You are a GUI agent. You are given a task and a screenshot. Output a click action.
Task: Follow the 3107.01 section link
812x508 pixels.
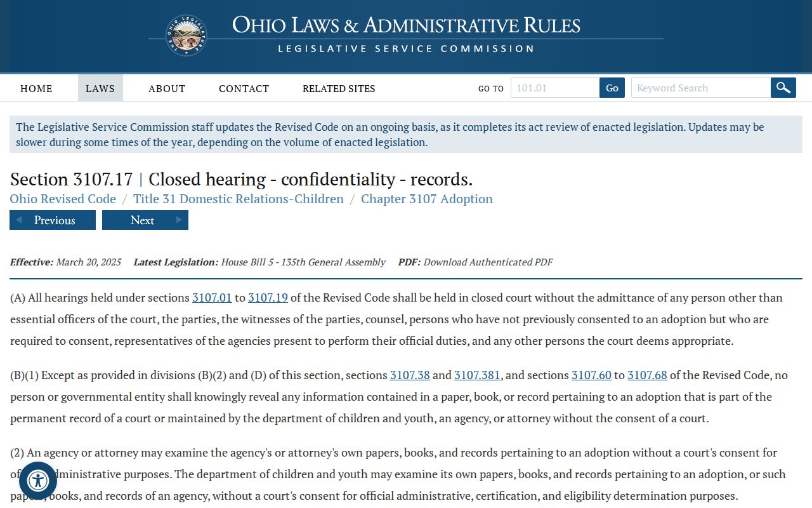click(212, 298)
